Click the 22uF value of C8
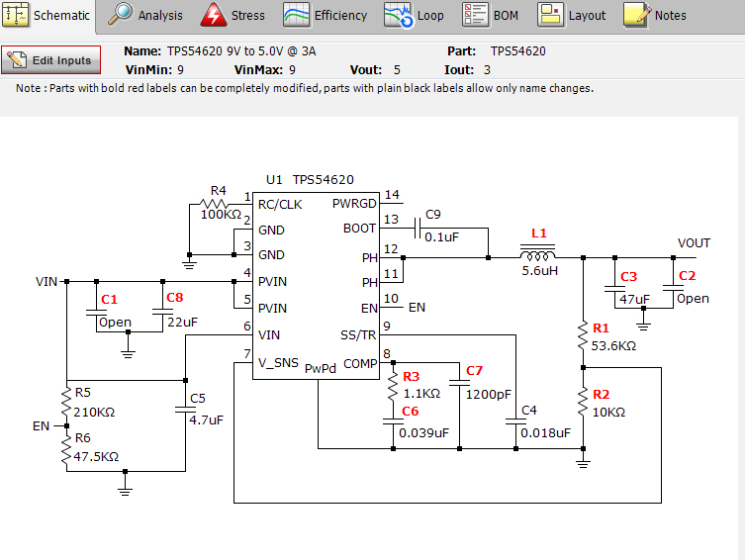Screen dimensions: 745x560 (182, 322)
